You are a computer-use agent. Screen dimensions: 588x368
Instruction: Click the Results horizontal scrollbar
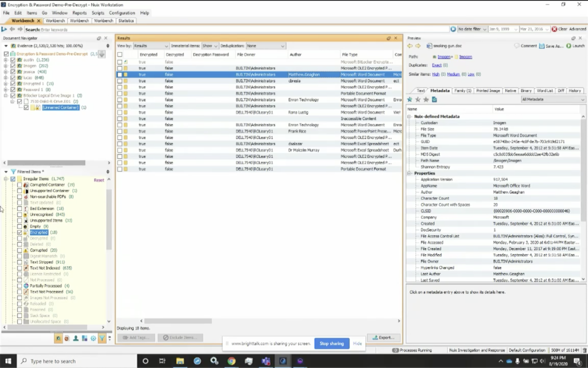click(178, 321)
